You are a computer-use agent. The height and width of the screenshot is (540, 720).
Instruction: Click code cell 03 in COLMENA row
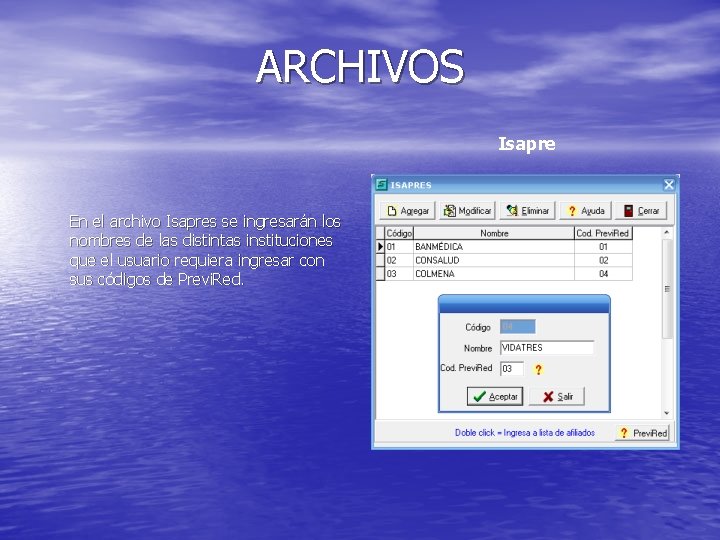[x=399, y=274]
